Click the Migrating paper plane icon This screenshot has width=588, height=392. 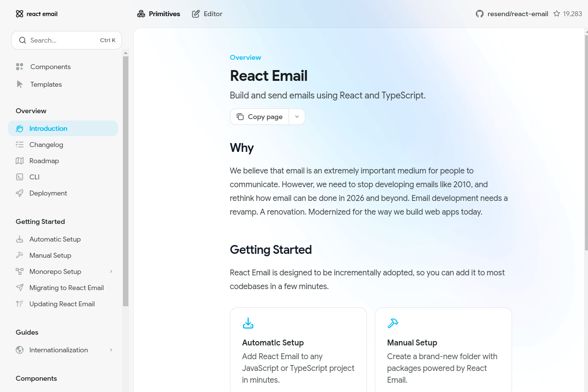tap(20, 288)
